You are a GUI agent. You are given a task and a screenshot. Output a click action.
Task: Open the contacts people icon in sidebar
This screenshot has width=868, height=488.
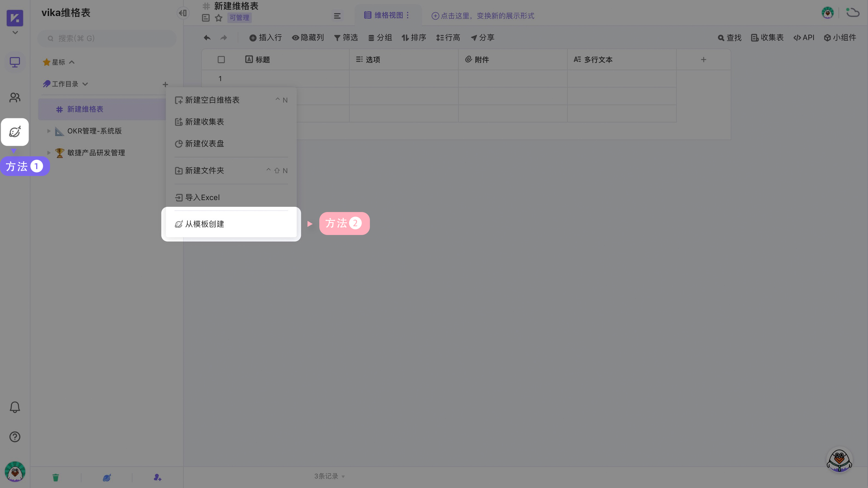pyautogui.click(x=15, y=98)
